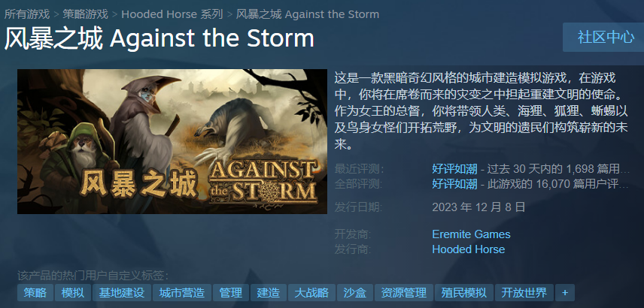The height and width of the screenshot is (308, 644).
Task: Select the 城市营造 tag
Action: click(182, 293)
